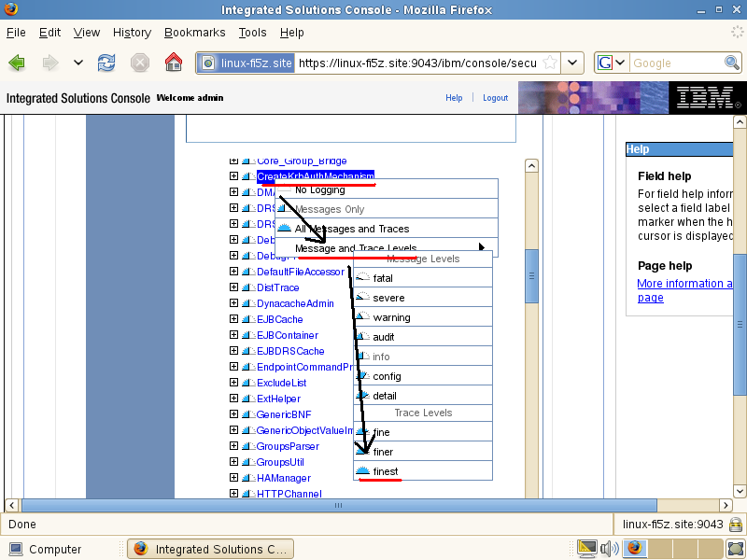The height and width of the screenshot is (560, 747).
Task: Expand the GroupsParser tree node
Action: click(x=233, y=446)
